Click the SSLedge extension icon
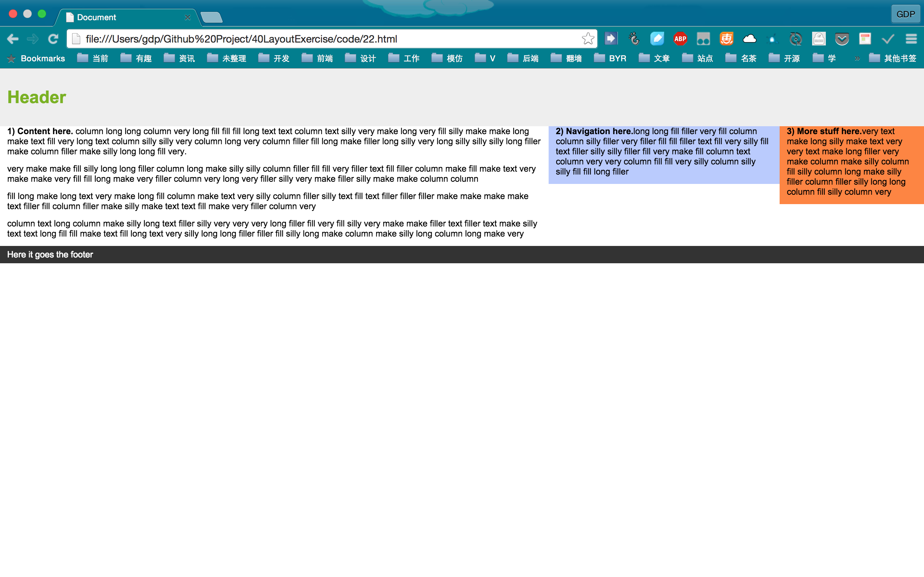Image resolution: width=924 pixels, height=577 pixels. 819,39
